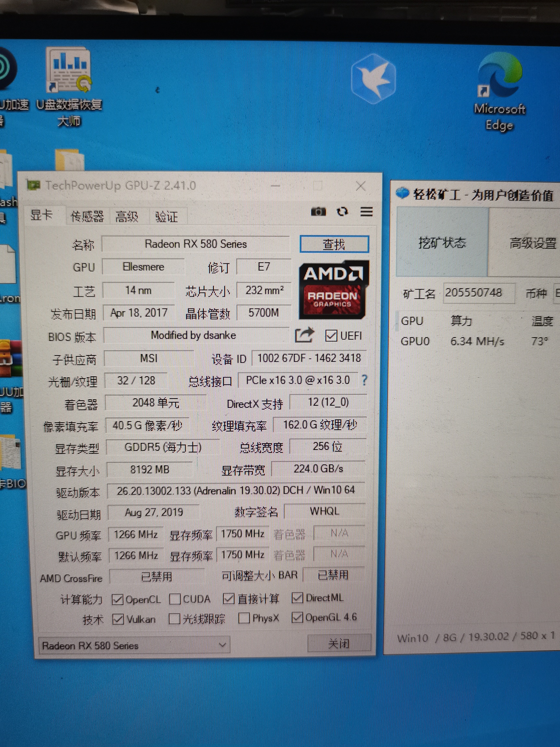Click the 轻松矿工 window title icon
The width and height of the screenshot is (560, 747).
click(x=402, y=193)
